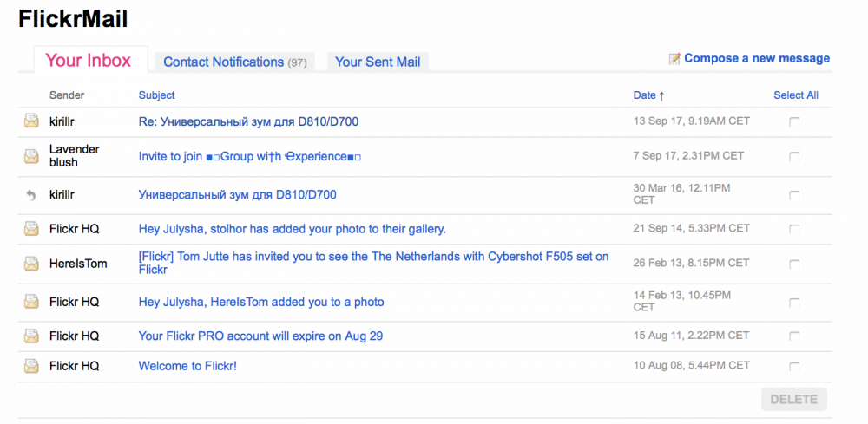Click Select All link

(796, 95)
